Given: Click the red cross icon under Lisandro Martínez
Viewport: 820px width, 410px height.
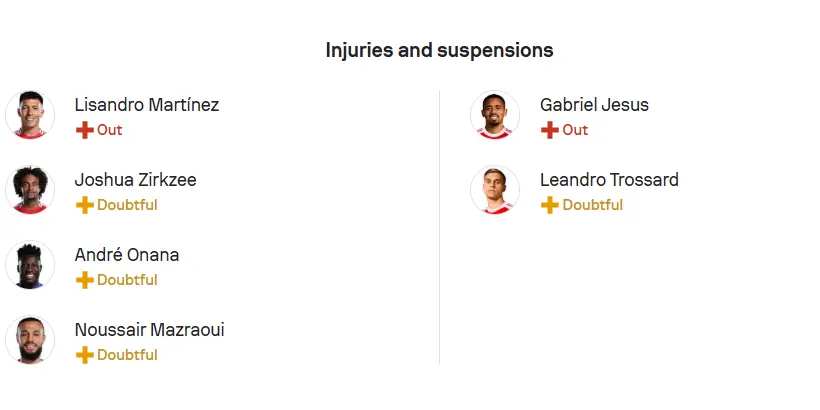Looking at the screenshot, I should click(85, 130).
